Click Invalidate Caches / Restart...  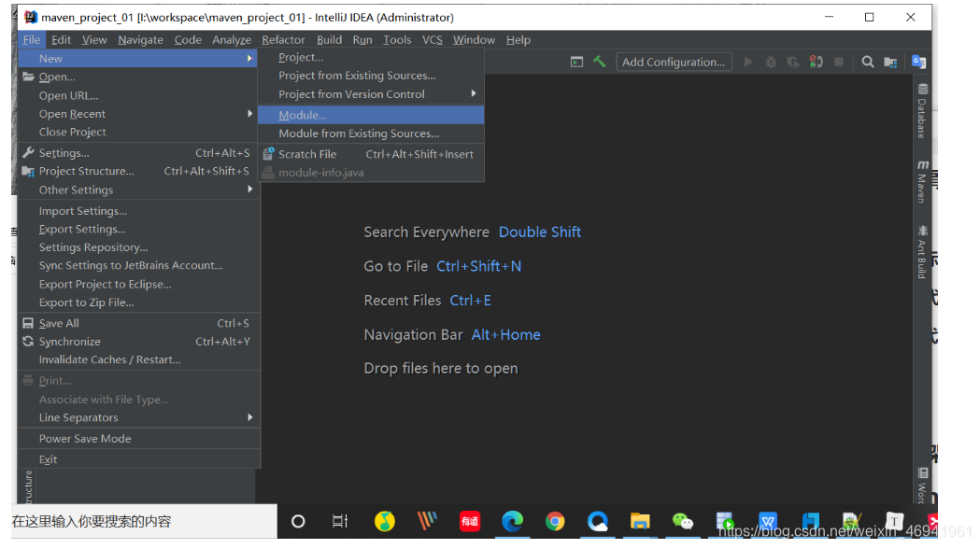click(x=139, y=359)
